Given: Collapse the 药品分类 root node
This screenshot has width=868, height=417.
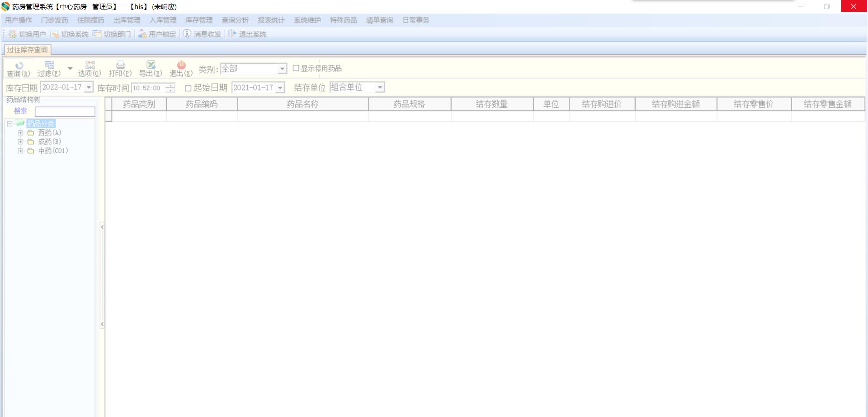Looking at the screenshot, I should click(9, 123).
